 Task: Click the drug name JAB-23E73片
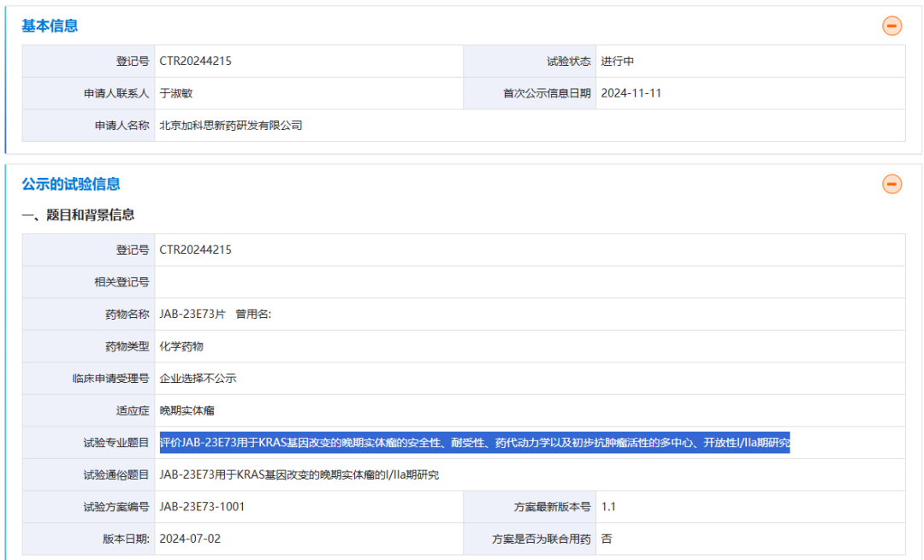[192, 315]
